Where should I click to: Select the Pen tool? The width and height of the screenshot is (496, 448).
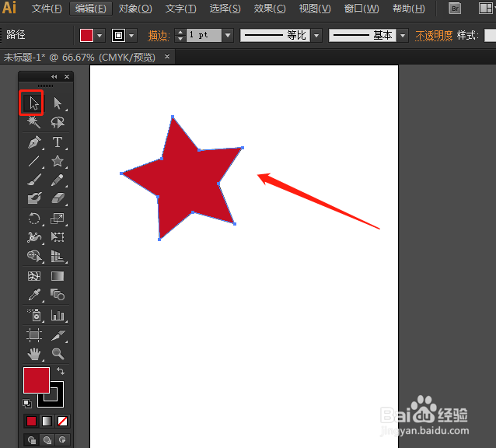tap(34, 142)
